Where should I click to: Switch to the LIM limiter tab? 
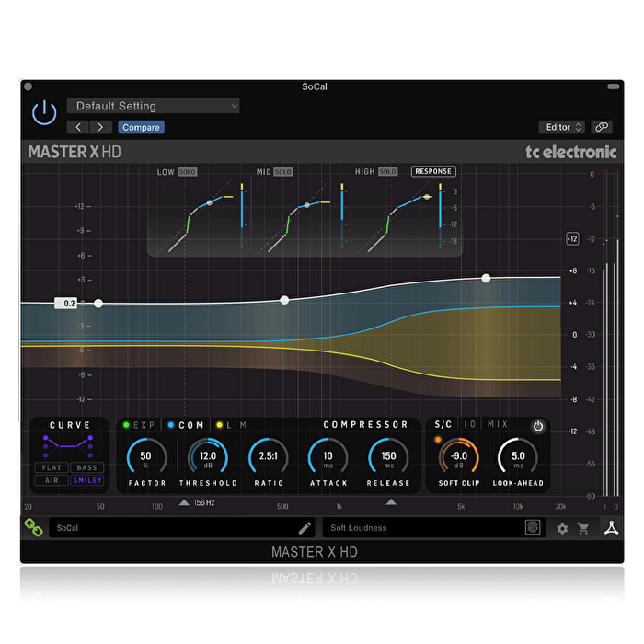click(x=232, y=425)
